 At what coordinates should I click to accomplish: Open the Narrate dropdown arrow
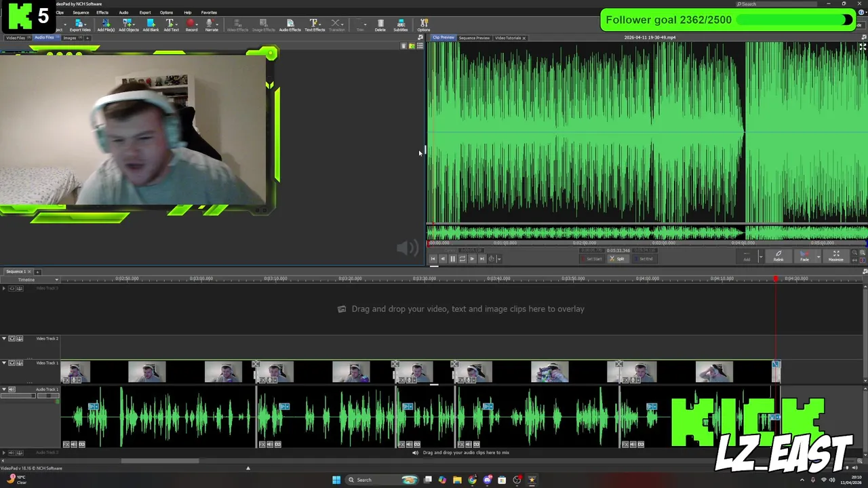point(217,24)
